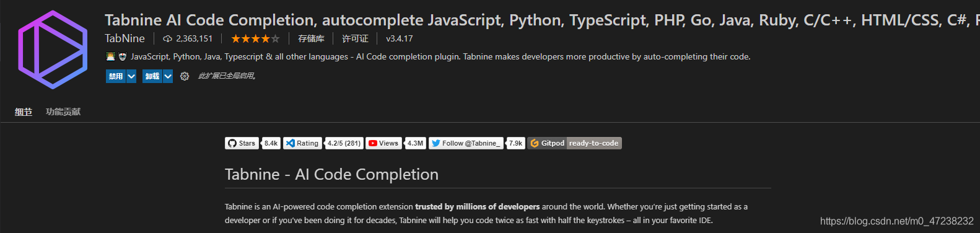Image resolution: width=980 pixels, height=233 pixels.
Task: Click the Gitpod ready-to-code badge
Action: click(x=574, y=143)
